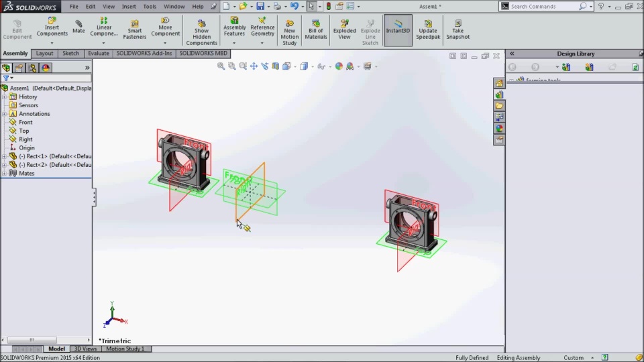Open dropdown under Insert Components
Viewport: 644px width, 362px height.
[x=52, y=43]
